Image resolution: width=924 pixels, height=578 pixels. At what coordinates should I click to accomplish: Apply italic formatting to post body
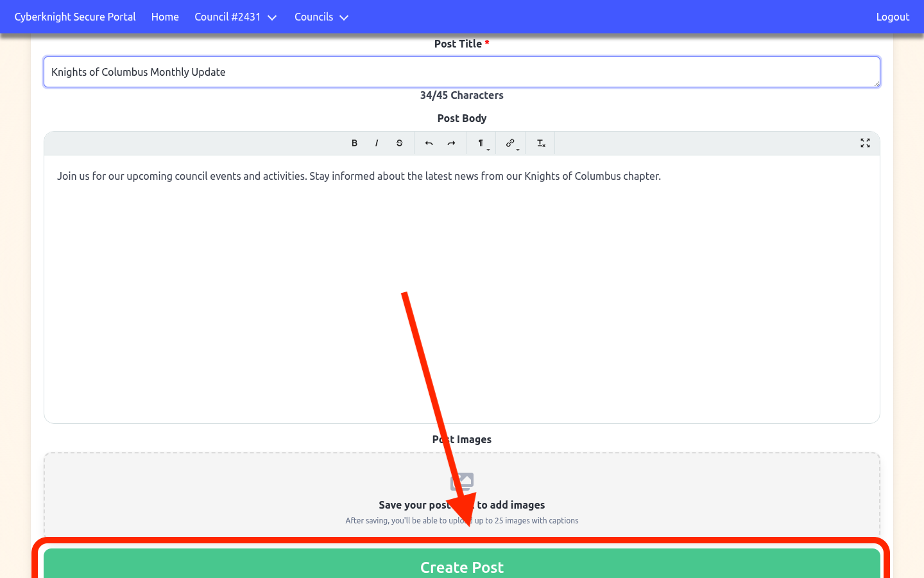[377, 143]
